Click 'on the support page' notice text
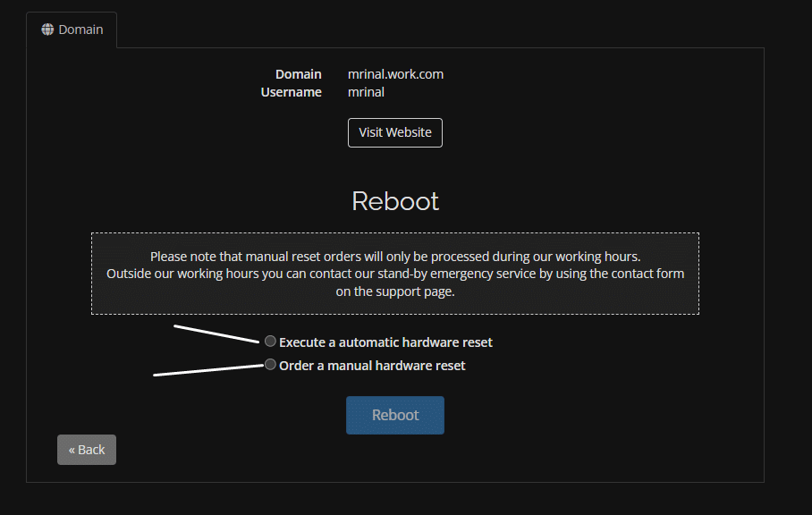Screen dimensions: 812x515 (395, 291)
